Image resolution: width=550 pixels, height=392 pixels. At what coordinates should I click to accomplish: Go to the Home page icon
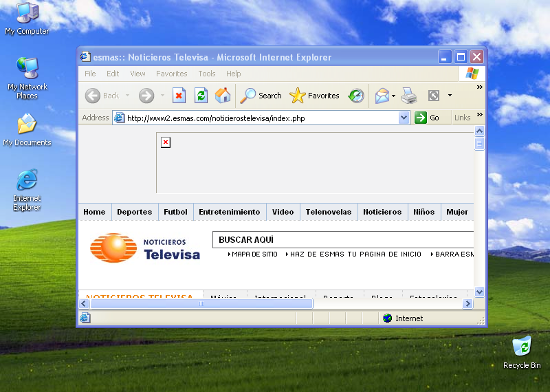pos(223,95)
